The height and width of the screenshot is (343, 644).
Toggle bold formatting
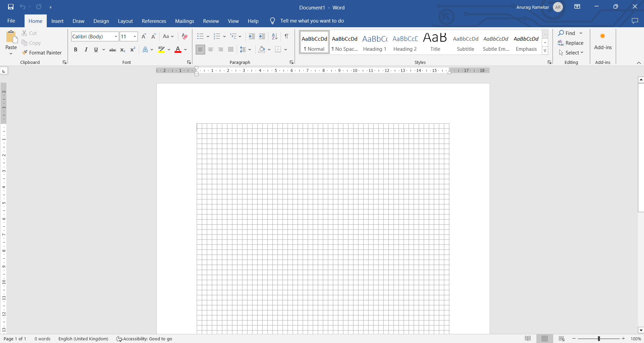tap(76, 50)
